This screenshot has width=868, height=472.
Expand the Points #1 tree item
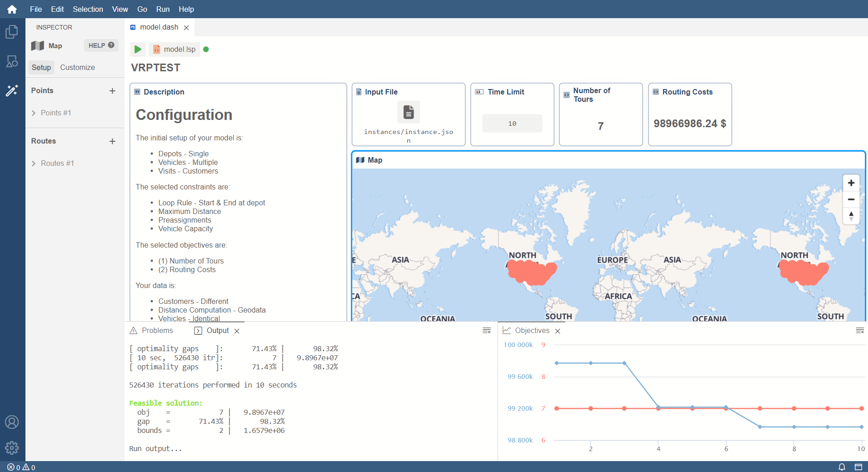34,113
